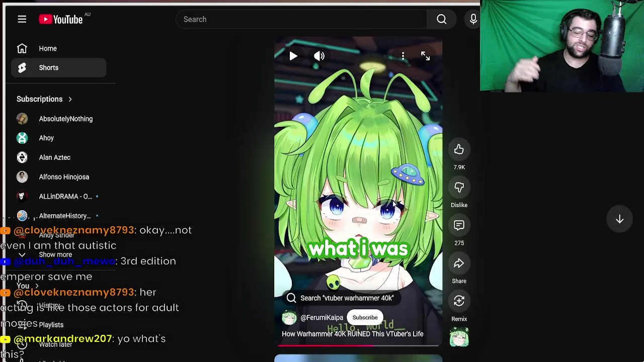This screenshot has height=362, width=644.
Task: Click ALLinDRAMA channel avatar
Action: pyautogui.click(x=22, y=197)
